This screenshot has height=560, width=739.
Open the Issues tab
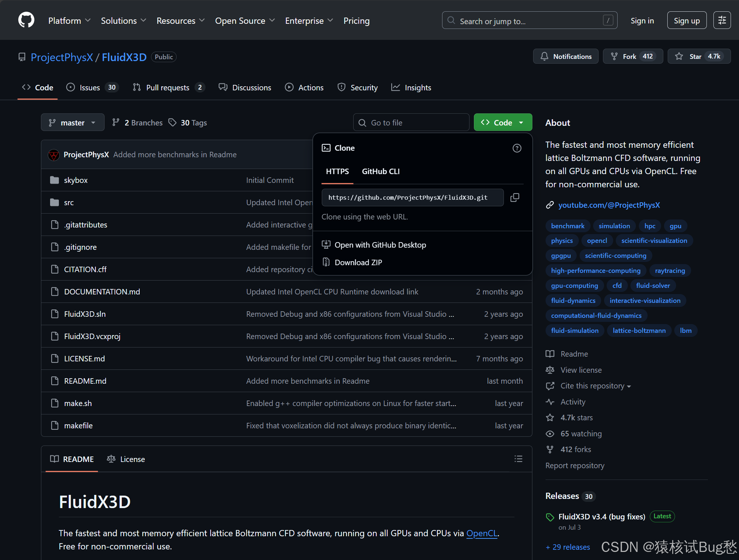point(92,87)
